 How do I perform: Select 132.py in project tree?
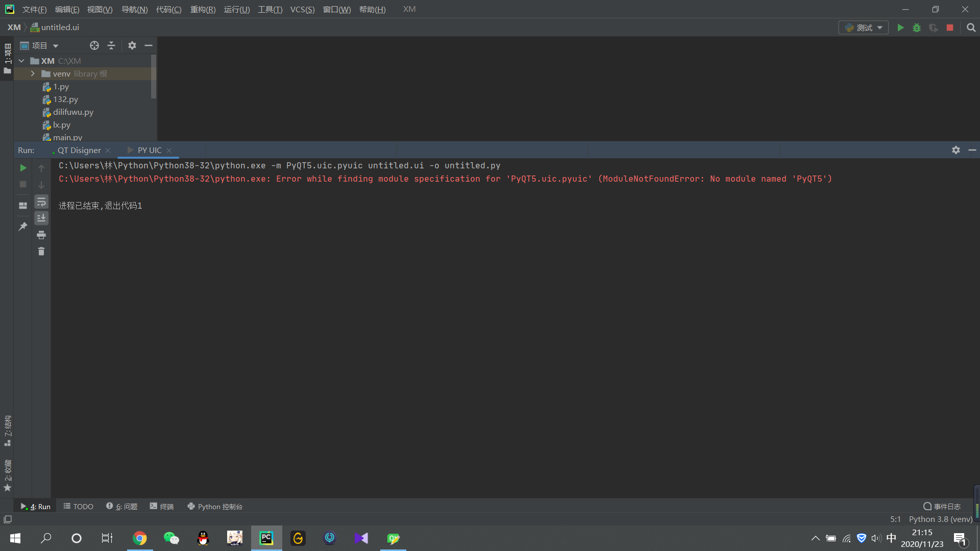[65, 99]
